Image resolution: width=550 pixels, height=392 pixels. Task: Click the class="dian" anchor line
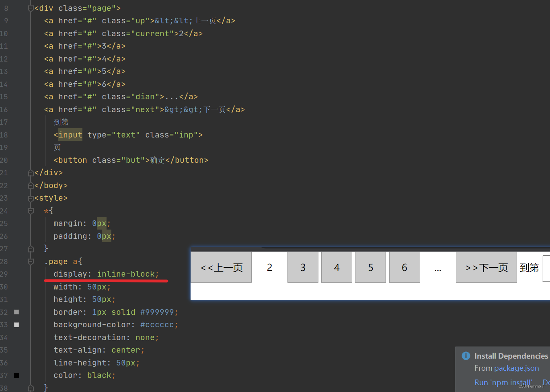pyautogui.click(x=121, y=97)
